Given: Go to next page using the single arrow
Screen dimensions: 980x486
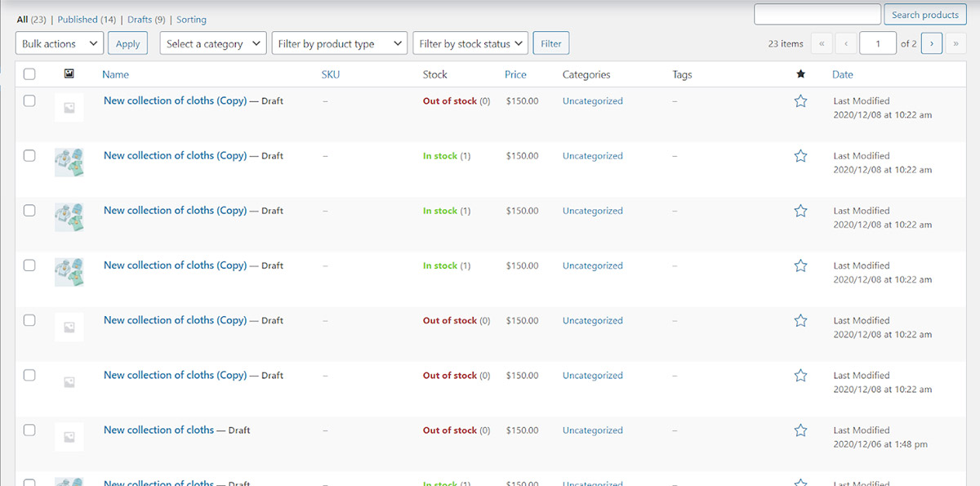Looking at the screenshot, I should tap(931, 43).
